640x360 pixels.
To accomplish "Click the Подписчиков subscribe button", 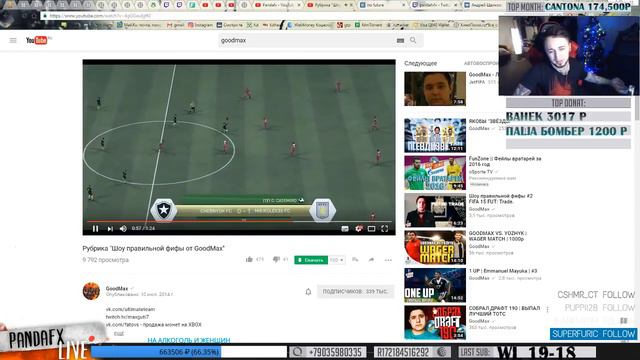I will tap(356, 291).
